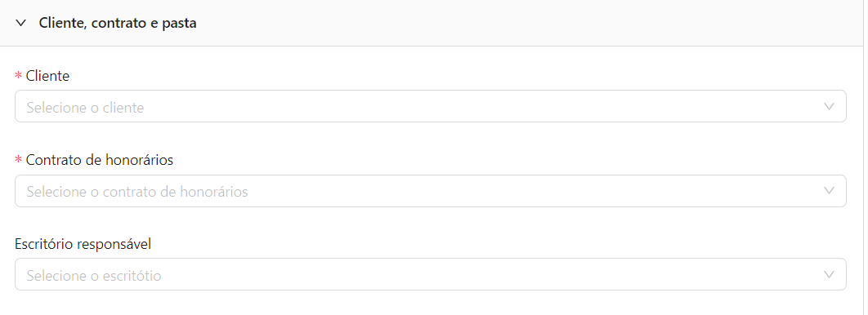Open the Escritório responsável dropdown
The image size is (868, 315).
click(x=430, y=274)
